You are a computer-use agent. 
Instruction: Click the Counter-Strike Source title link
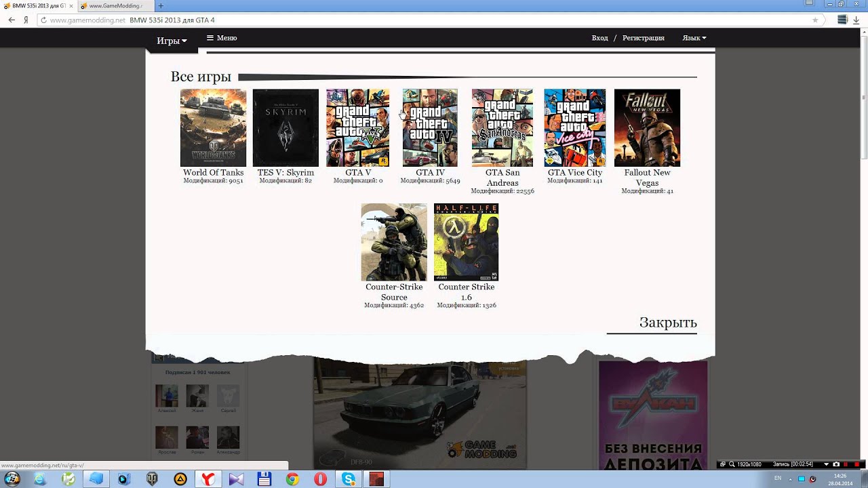click(394, 292)
